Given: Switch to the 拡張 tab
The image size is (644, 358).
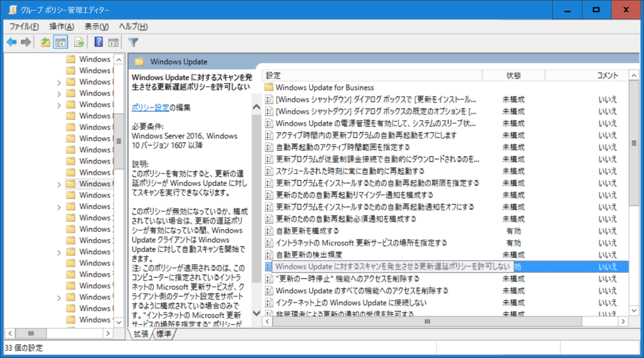Looking at the screenshot, I should pyautogui.click(x=142, y=334).
